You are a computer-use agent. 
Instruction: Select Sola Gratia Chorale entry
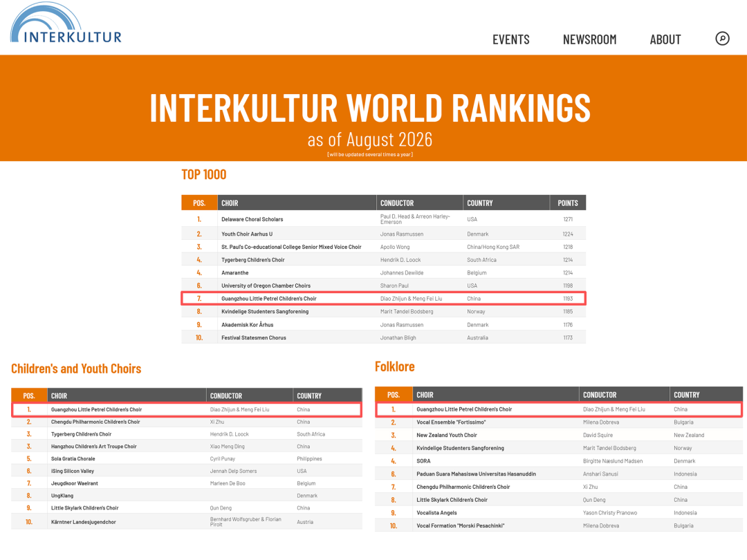73,459
